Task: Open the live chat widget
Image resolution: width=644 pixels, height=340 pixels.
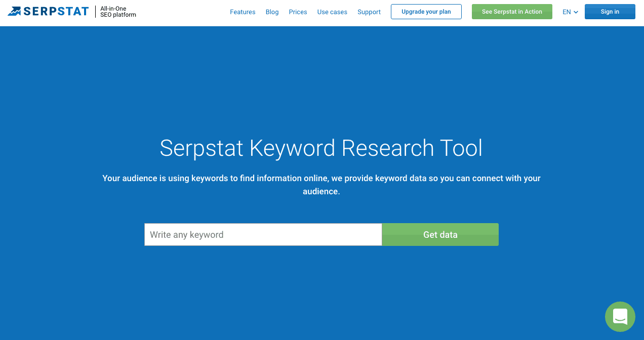Action: click(x=620, y=317)
